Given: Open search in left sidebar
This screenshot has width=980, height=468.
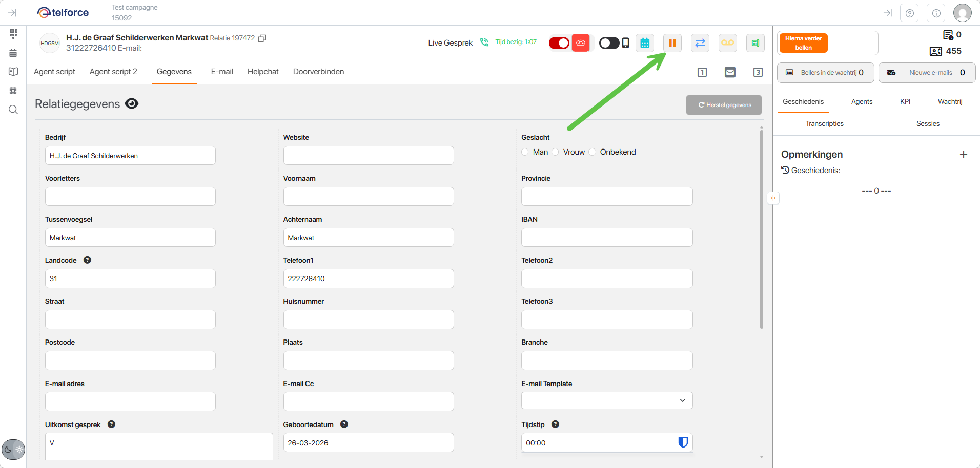Looking at the screenshot, I should coord(13,110).
